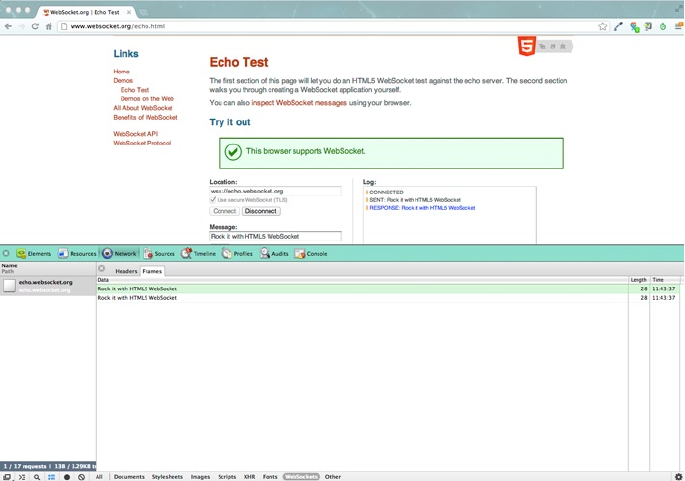
Task: Click the browser address bar
Action: click(328, 26)
